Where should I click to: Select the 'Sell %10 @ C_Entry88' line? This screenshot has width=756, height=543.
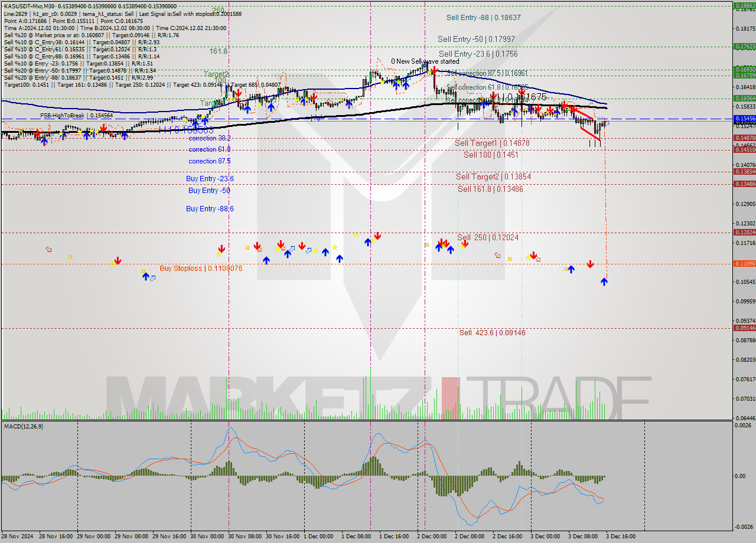coord(82,56)
